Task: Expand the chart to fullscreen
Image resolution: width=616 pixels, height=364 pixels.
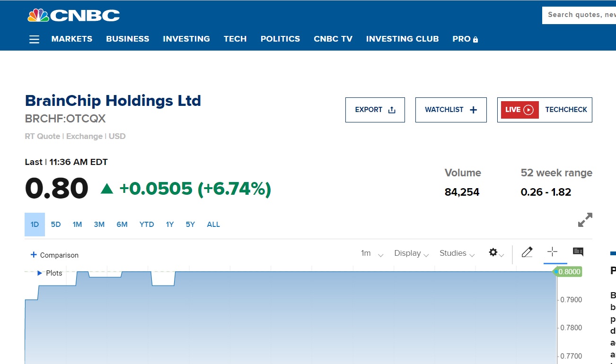Action: click(585, 220)
